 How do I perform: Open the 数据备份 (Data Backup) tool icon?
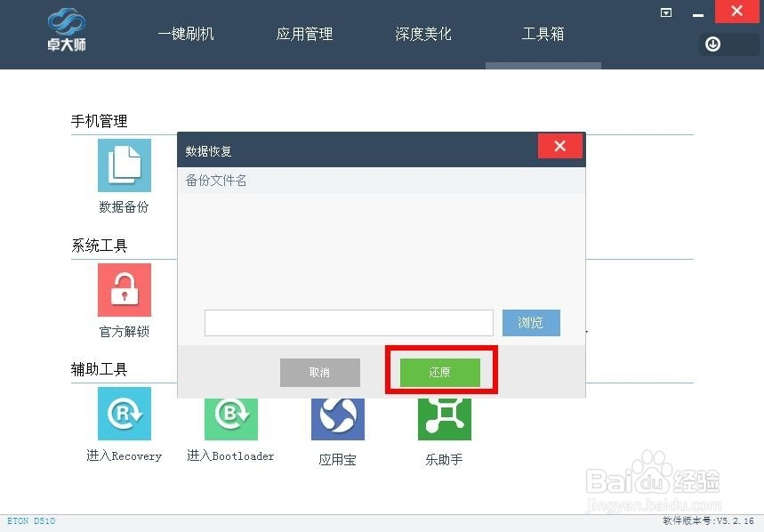coord(124,165)
